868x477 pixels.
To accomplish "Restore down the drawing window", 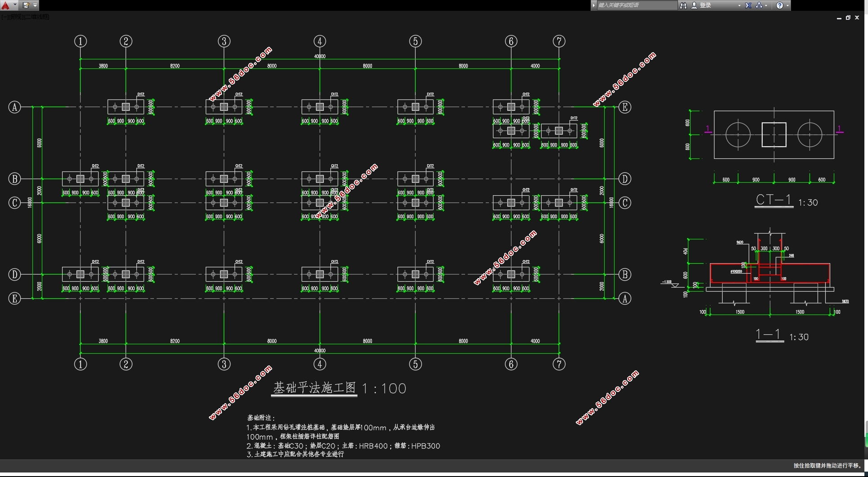I will pyautogui.click(x=848, y=18).
